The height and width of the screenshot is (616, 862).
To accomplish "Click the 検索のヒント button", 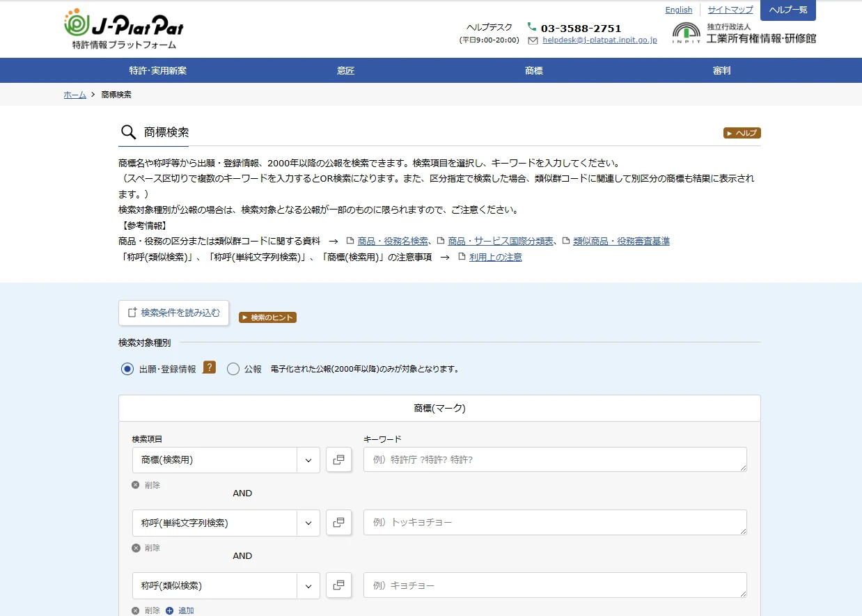I will pos(268,317).
